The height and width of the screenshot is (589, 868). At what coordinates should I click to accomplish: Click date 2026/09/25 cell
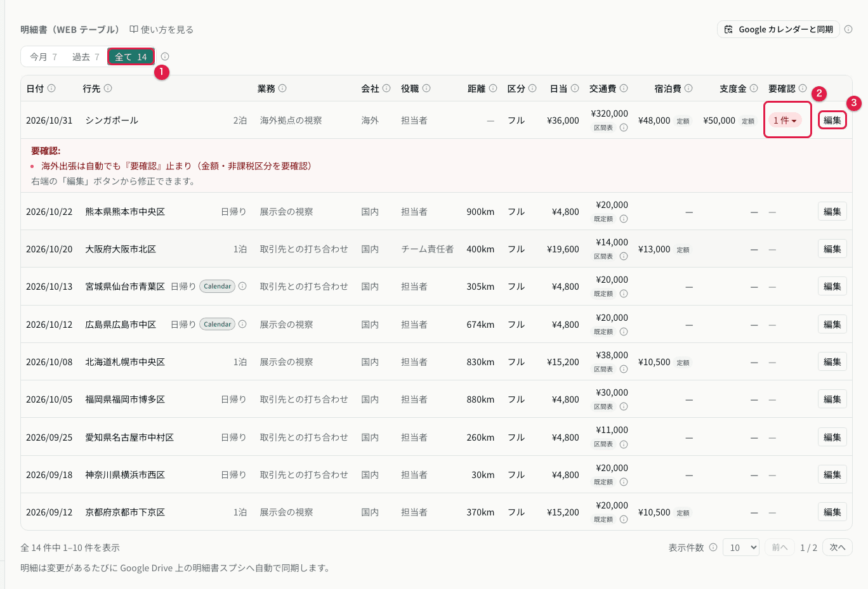click(x=49, y=437)
